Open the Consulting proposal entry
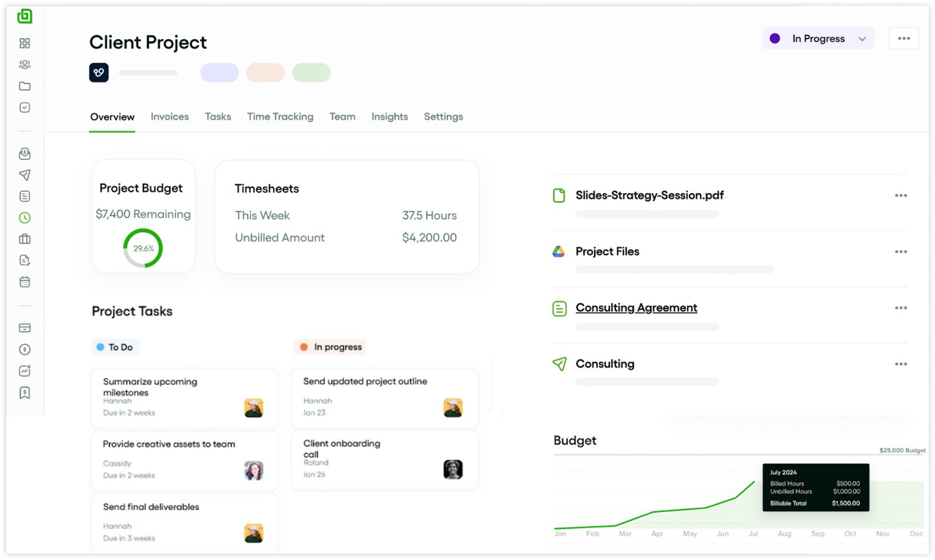This screenshot has height=560, width=935. coord(605,364)
